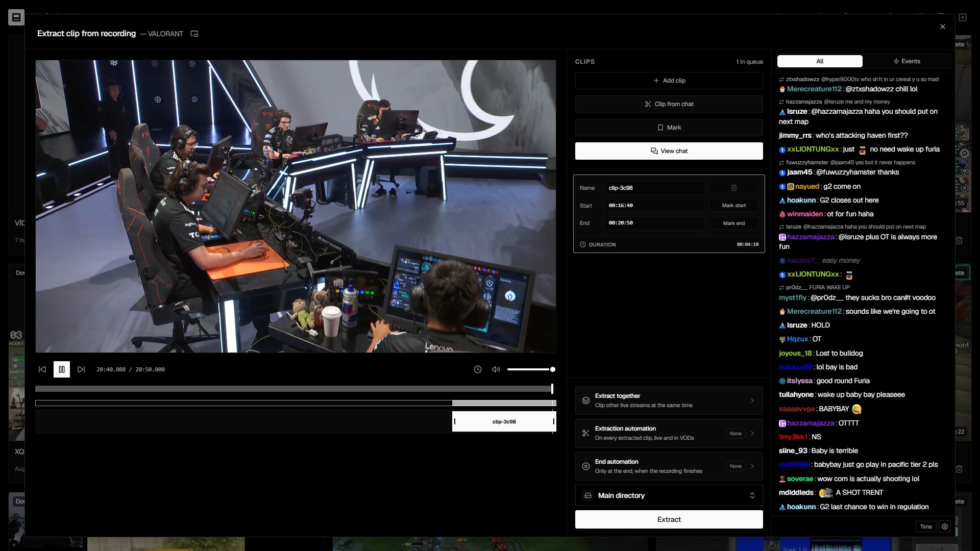Screen dimensions: 980x551
Task: Click username hoakunn on 'G2 closes out here'
Action: pyautogui.click(x=801, y=200)
